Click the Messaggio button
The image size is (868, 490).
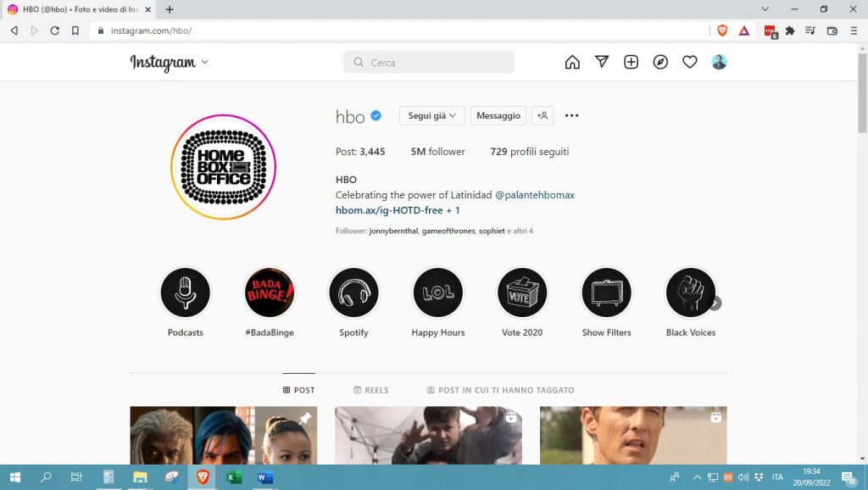click(x=498, y=115)
